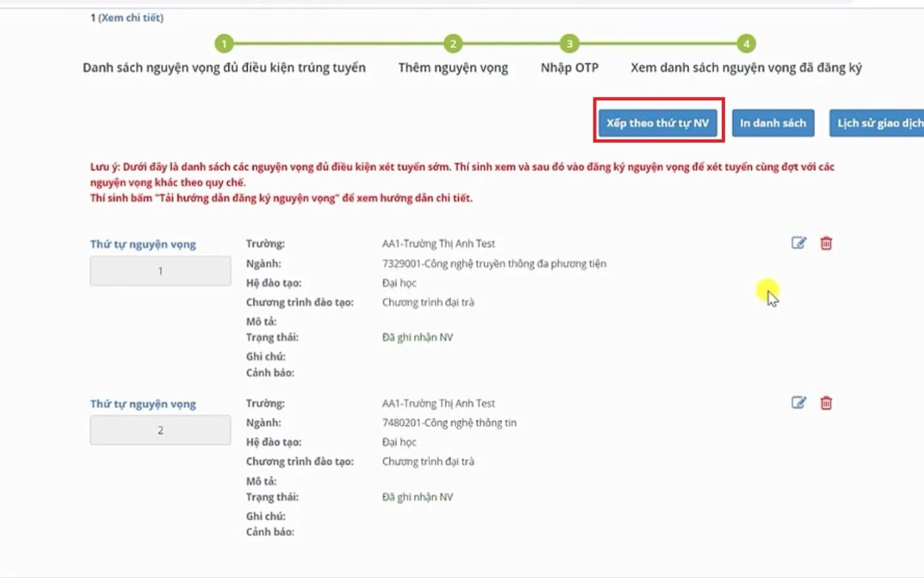Open the 'Xem chi tiết' link

131,18
